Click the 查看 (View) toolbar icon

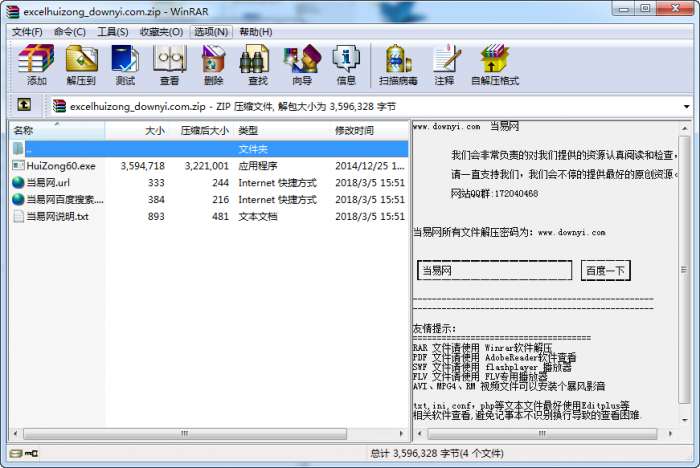(169, 59)
